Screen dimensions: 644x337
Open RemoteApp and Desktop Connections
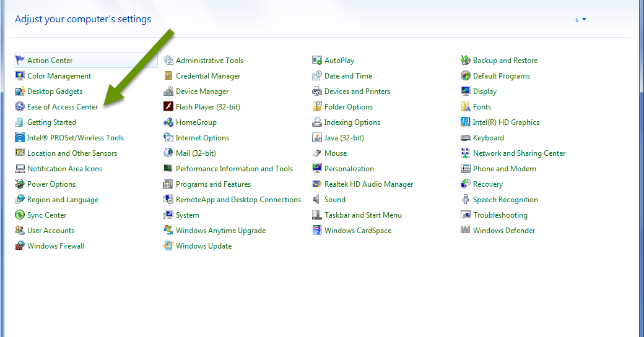point(238,200)
